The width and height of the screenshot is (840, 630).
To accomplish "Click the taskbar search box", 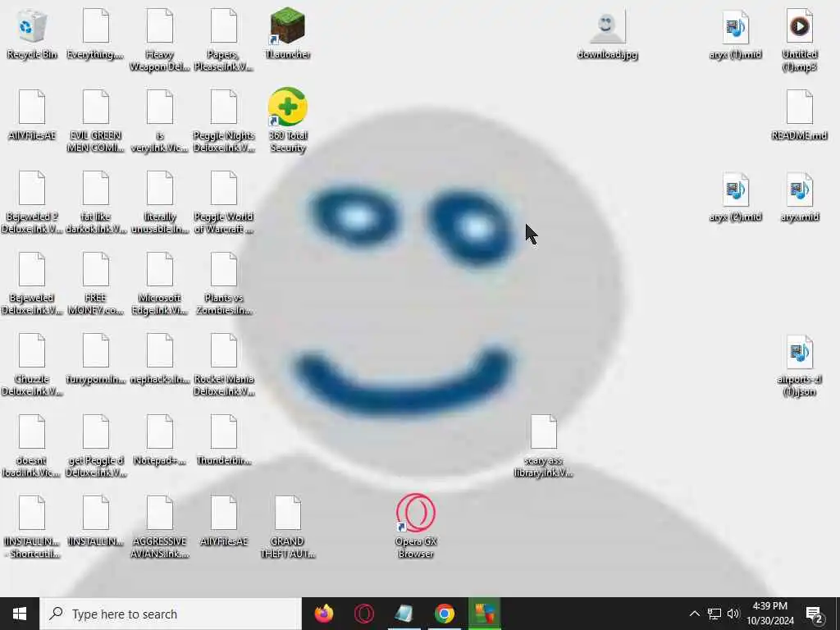I will coord(171,614).
